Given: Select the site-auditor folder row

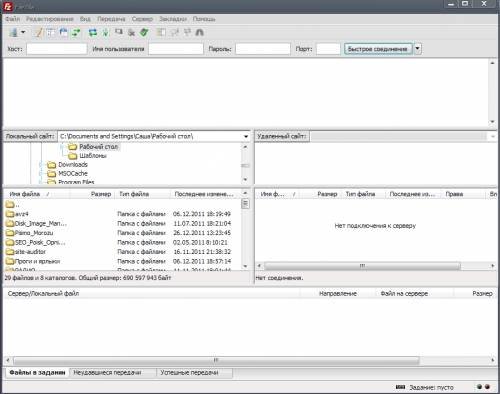Looking at the screenshot, I should 122,252.
